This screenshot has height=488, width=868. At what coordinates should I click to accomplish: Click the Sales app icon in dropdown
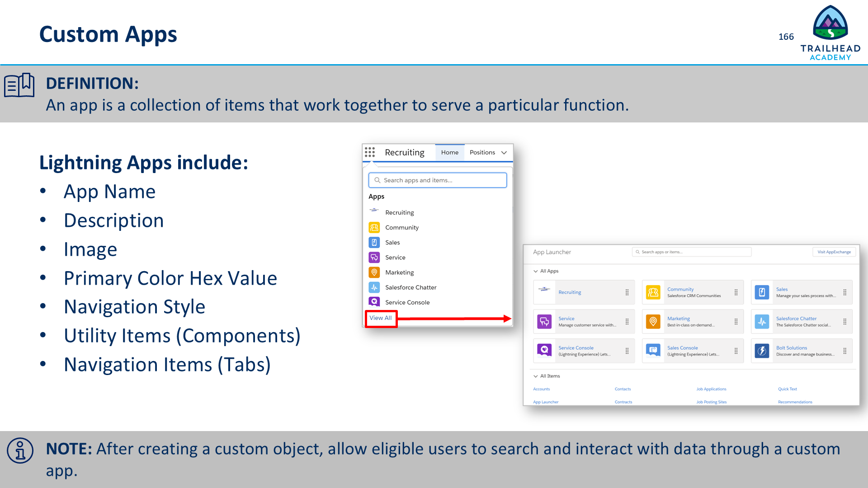pos(374,242)
